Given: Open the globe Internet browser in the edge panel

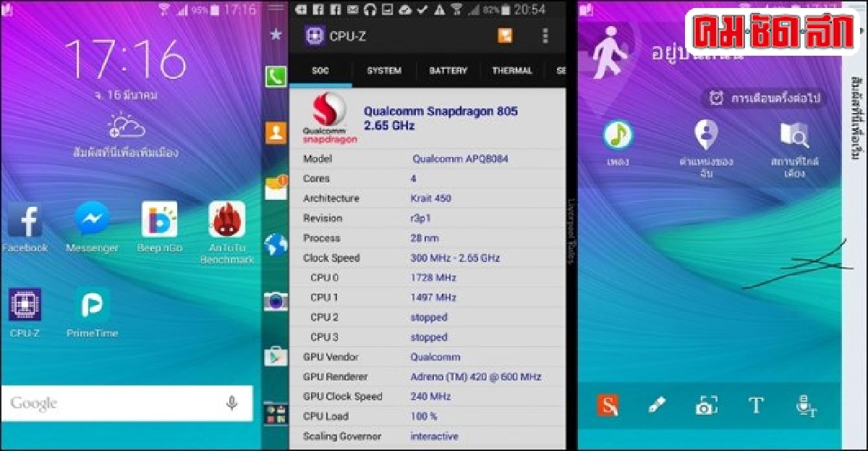Looking at the screenshot, I should (x=276, y=245).
